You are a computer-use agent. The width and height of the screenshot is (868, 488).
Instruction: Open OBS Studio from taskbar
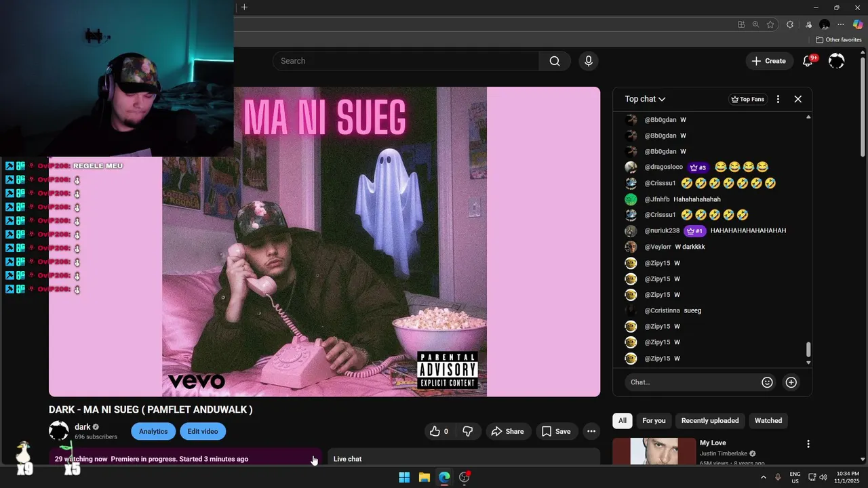(465, 477)
